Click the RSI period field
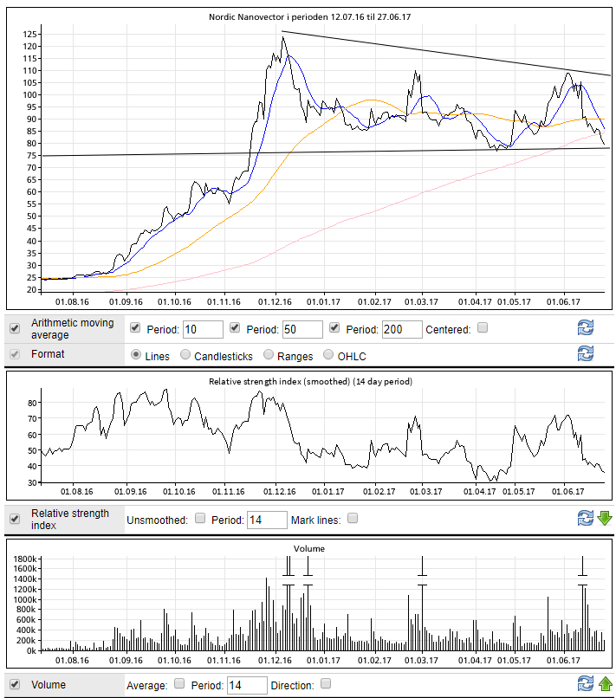 coord(267,520)
